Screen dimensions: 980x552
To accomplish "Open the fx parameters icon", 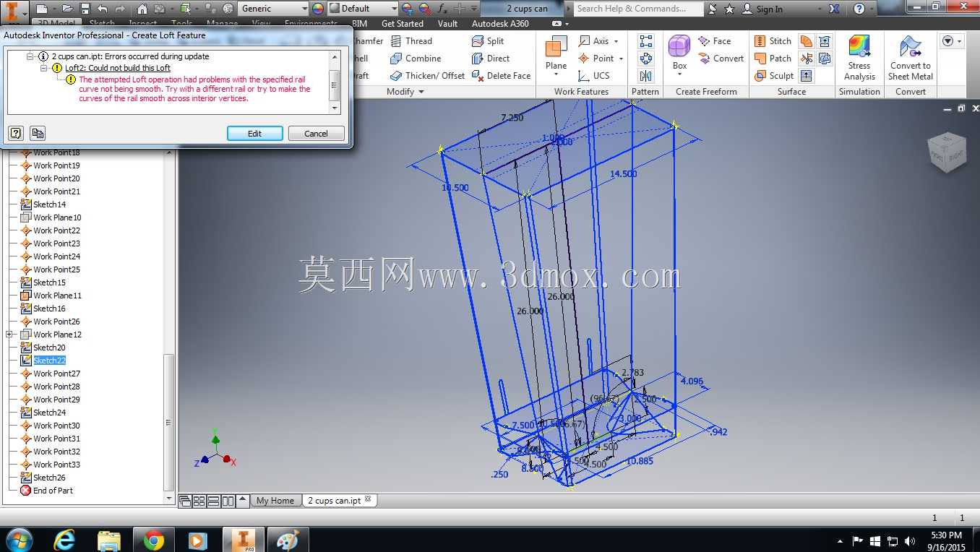I will click(x=442, y=9).
